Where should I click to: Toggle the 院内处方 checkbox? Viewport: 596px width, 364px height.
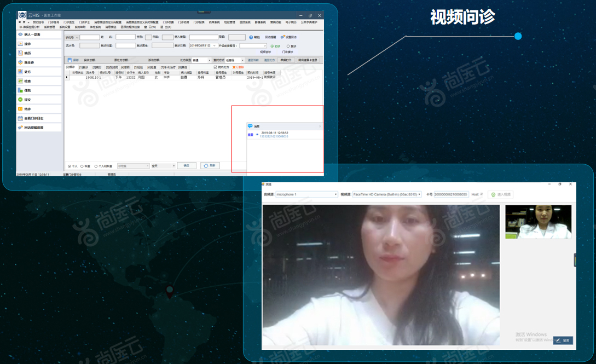(x=216, y=67)
